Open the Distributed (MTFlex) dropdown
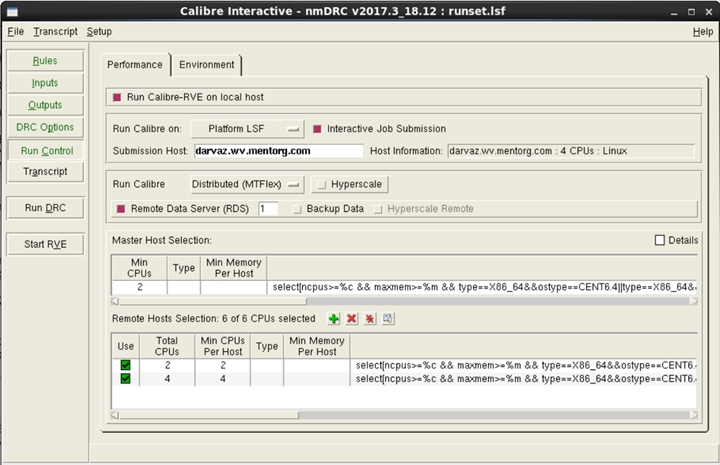 pos(247,185)
